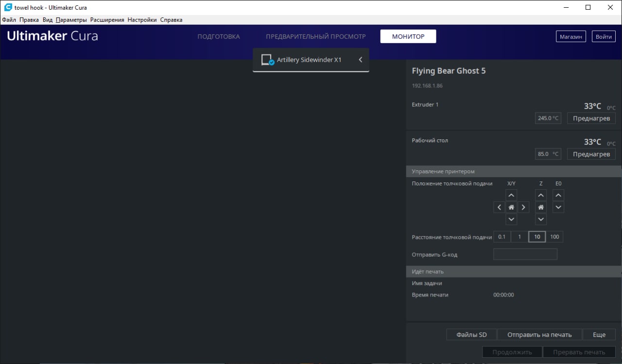Jog the X/Y axis left arrow
This screenshot has width=622, height=364.
(x=499, y=207)
